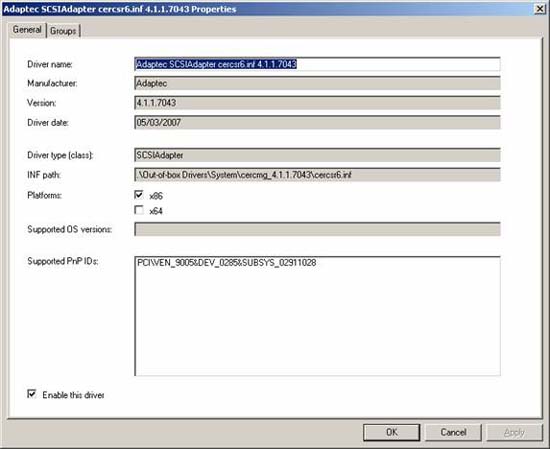Click the Manufacturer label
This screenshot has height=449, width=550.
tap(52, 83)
